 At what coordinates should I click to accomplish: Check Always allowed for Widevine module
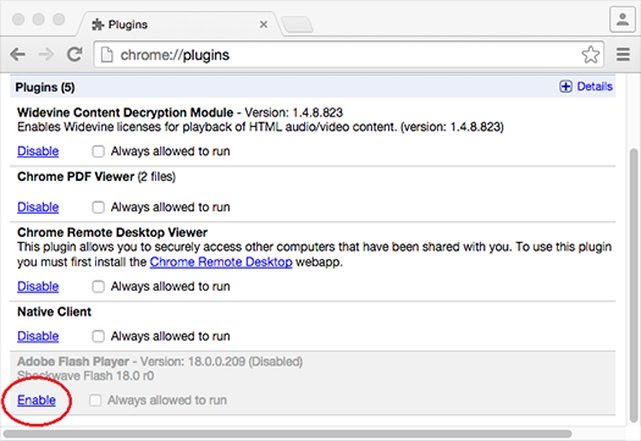pos(98,152)
